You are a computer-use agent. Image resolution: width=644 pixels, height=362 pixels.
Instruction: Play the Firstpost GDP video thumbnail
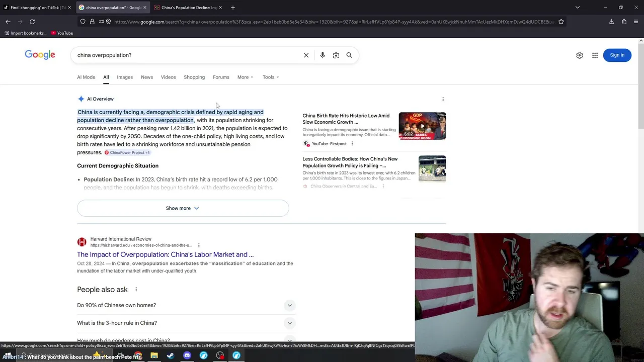(422, 126)
